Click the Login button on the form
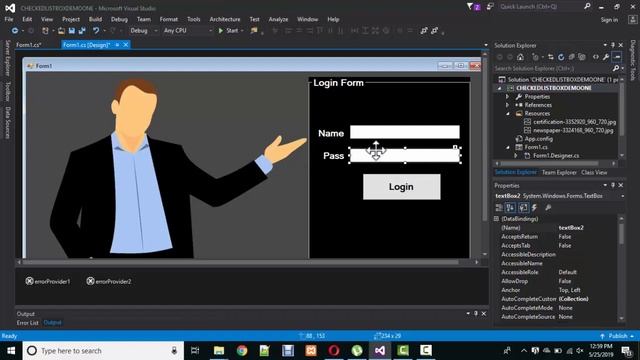This screenshot has width=640, height=360. [402, 187]
